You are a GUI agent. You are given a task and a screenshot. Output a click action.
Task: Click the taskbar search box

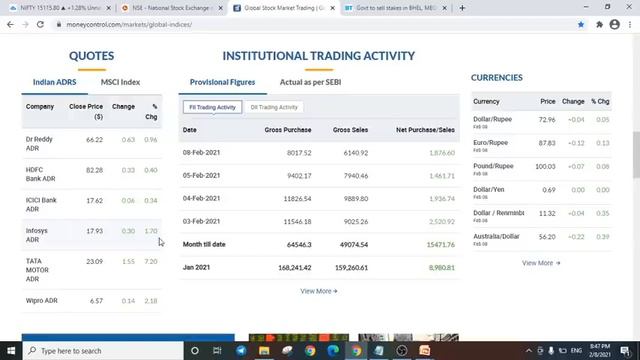coord(103,351)
